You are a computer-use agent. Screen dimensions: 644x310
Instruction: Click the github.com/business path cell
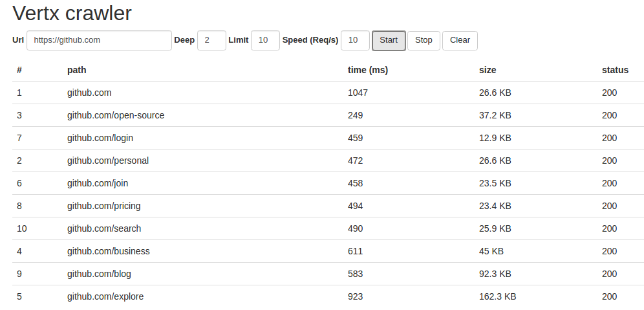point(109,251)
